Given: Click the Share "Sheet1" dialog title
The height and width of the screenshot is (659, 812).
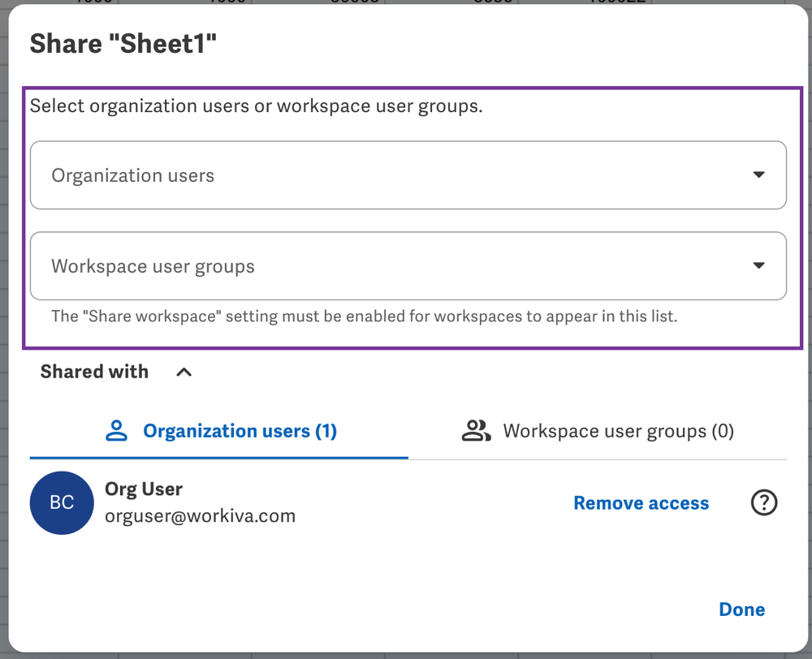Looking at the screenshot, I should pyautogui.click(x=123, y=44).
